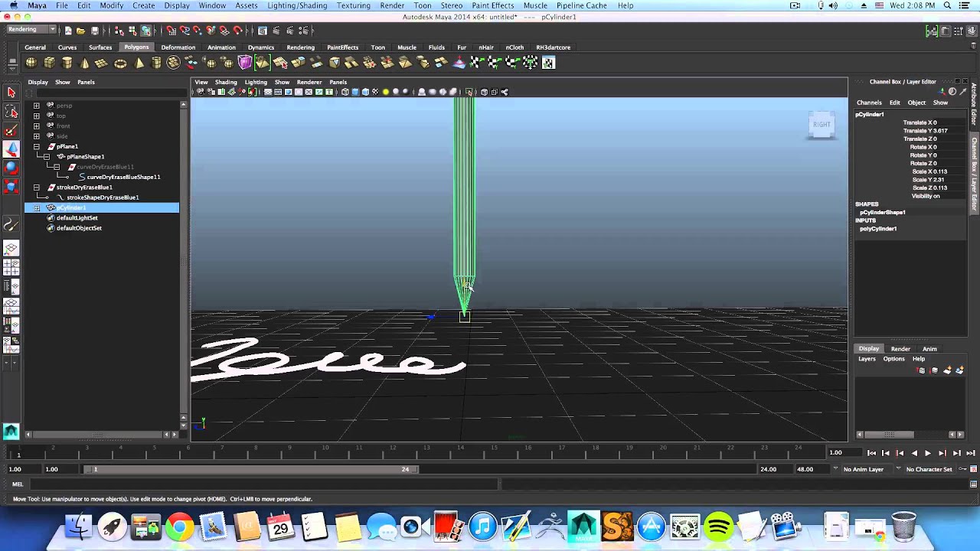This screenshot has height=551, width=980.
Task: Expand the front camera node
Action: pos(36,126)
